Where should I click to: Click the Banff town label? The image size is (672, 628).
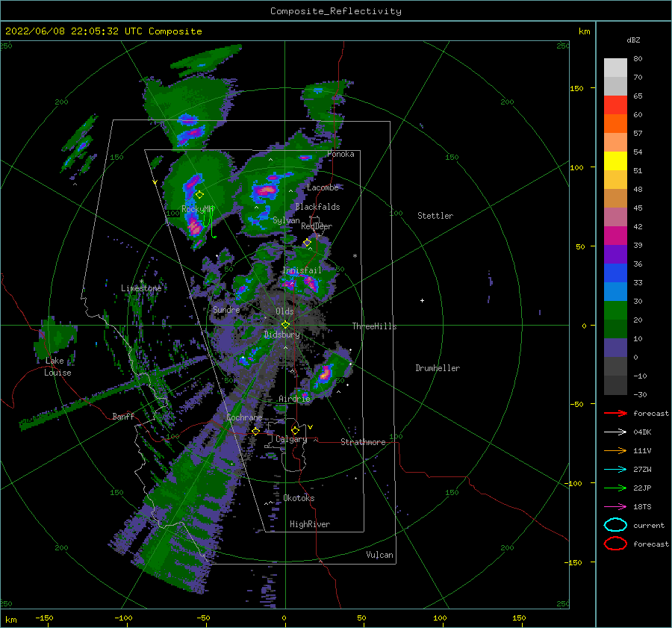(x=123, y=417)
